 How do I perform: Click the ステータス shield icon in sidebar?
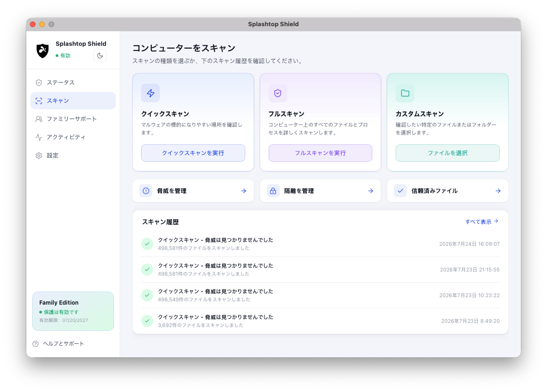coord(39,83)
